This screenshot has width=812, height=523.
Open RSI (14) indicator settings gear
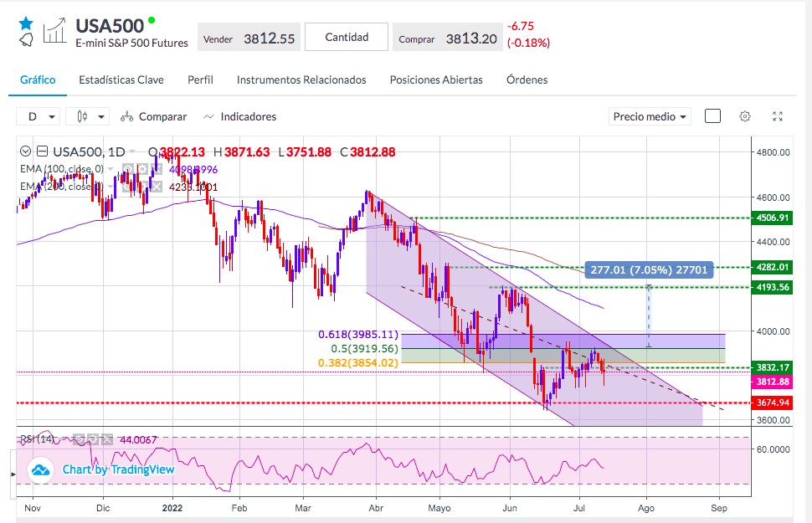point(93,439)
